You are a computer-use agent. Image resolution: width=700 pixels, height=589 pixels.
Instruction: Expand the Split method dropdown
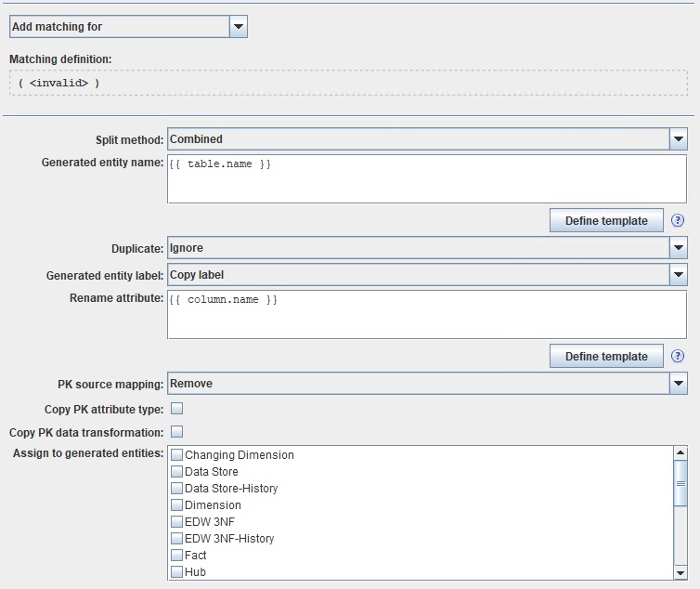coord(678,139)
